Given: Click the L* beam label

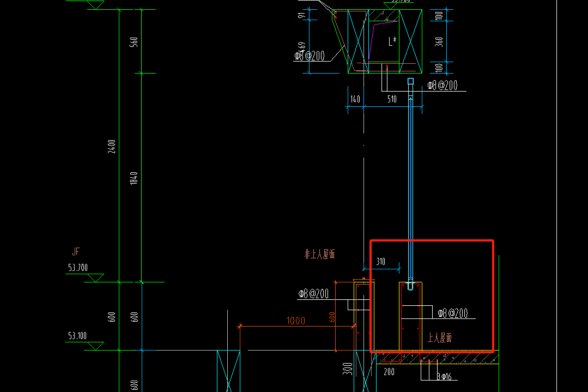Looking at the screenshot, I should [392, 41].
